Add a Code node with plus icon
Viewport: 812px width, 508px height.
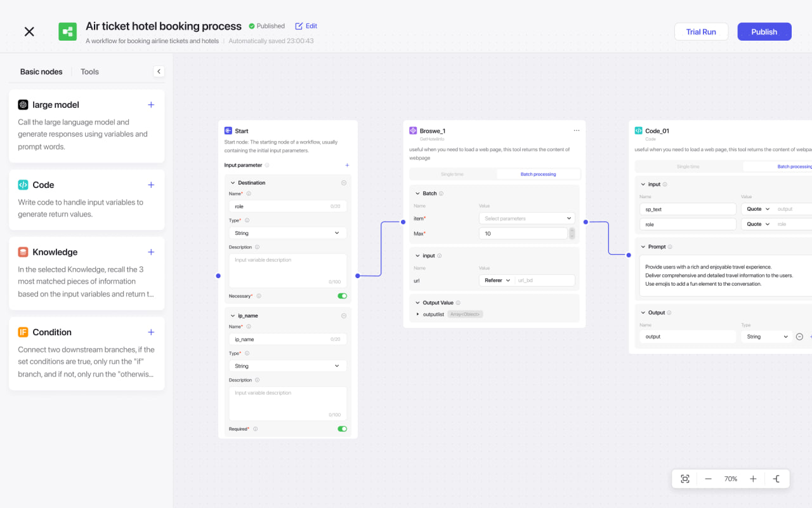[151, 185]
